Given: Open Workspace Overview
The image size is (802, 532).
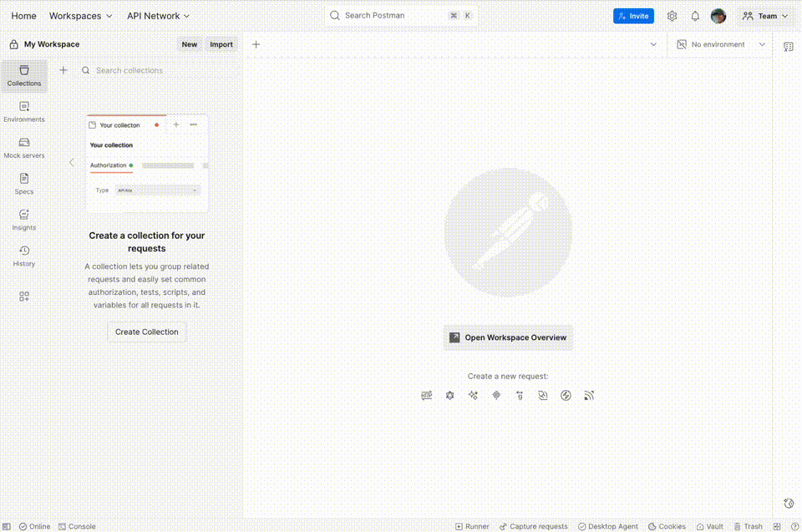Looking at the screenshot, I should pos(508,337).
